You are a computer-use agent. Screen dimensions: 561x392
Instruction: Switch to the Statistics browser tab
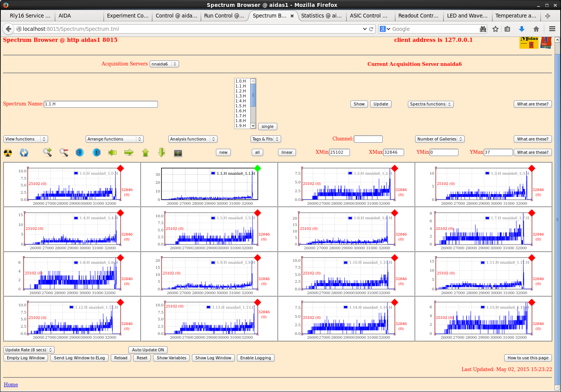point(321,16)
